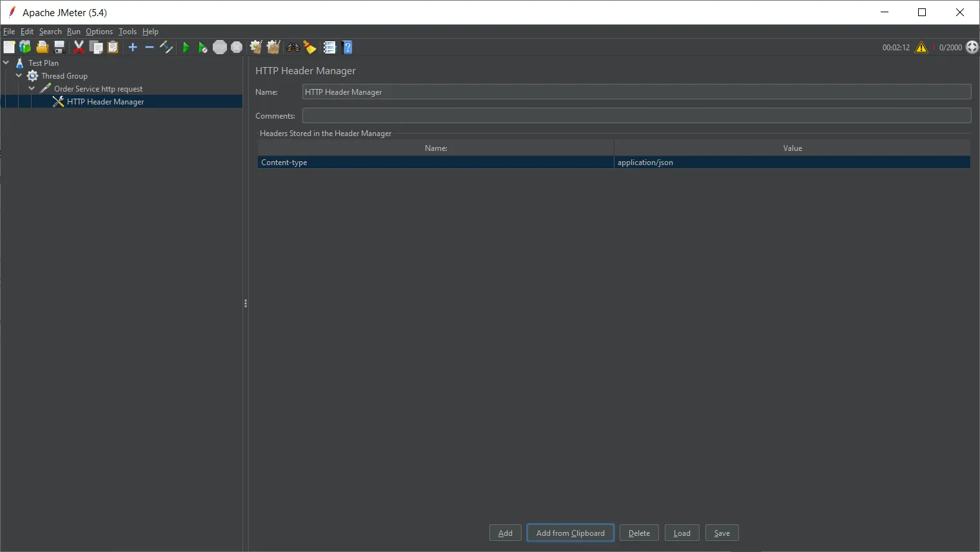Shut down test threads gracefully
980x552 pixels.
(237, 47)
